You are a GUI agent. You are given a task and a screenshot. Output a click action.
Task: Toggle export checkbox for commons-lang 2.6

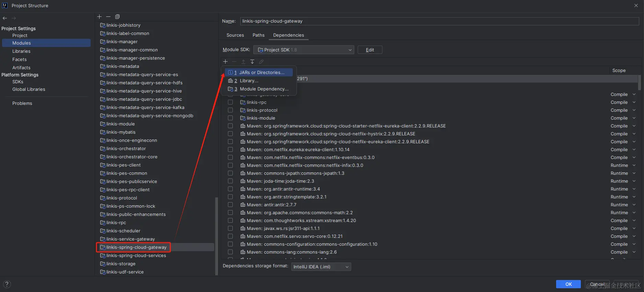coord(230,252)
